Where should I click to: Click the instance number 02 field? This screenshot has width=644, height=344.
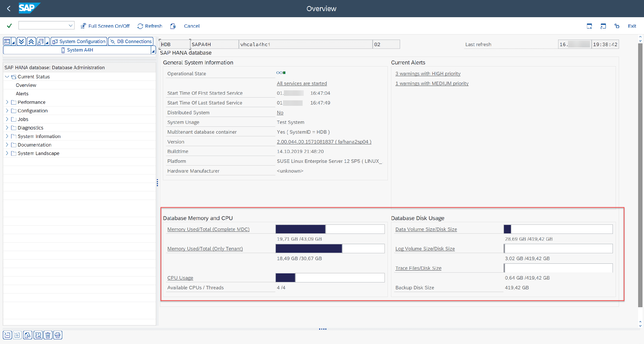coord(386,44)
